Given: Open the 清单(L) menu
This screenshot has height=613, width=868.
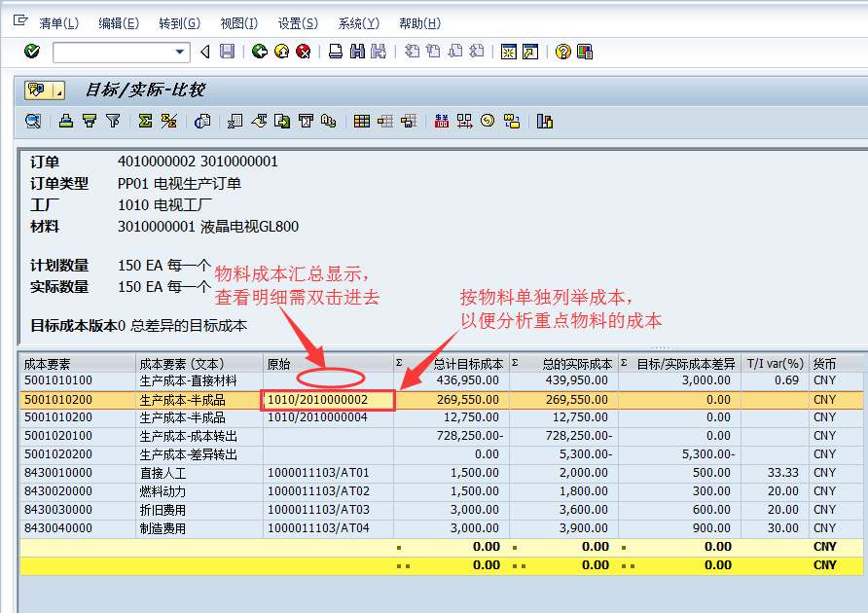Looking at the screenshot, I should pos(59,23).
